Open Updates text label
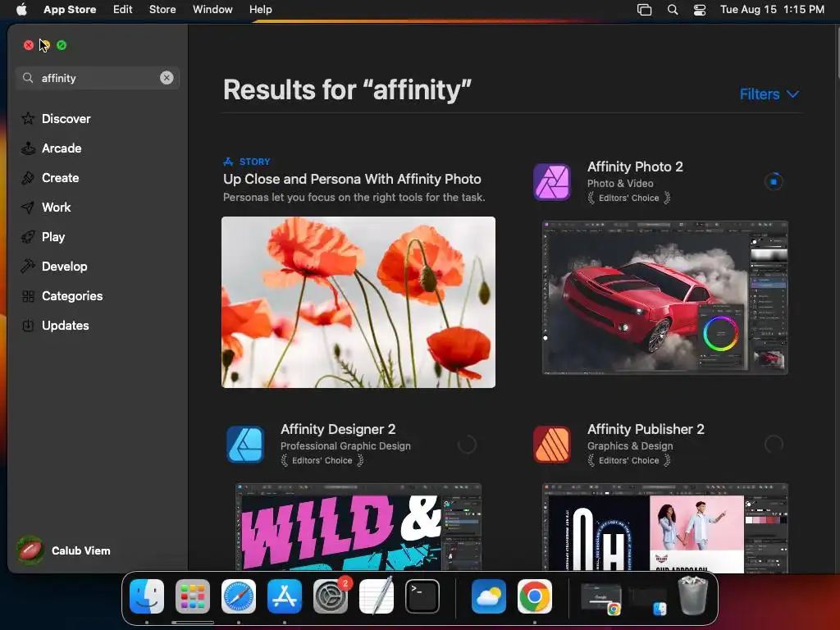 [66, 326]
